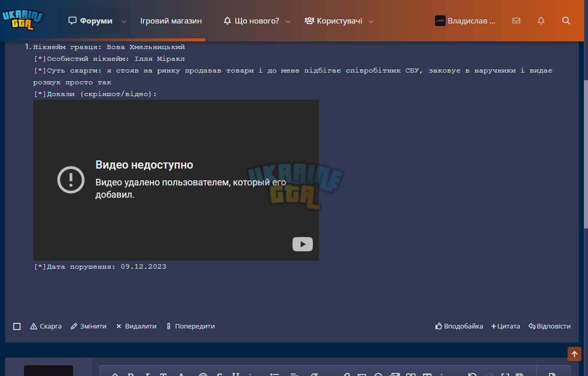
Task: Expand the Що нового? dropdown chevron
Action: point(288,21)
